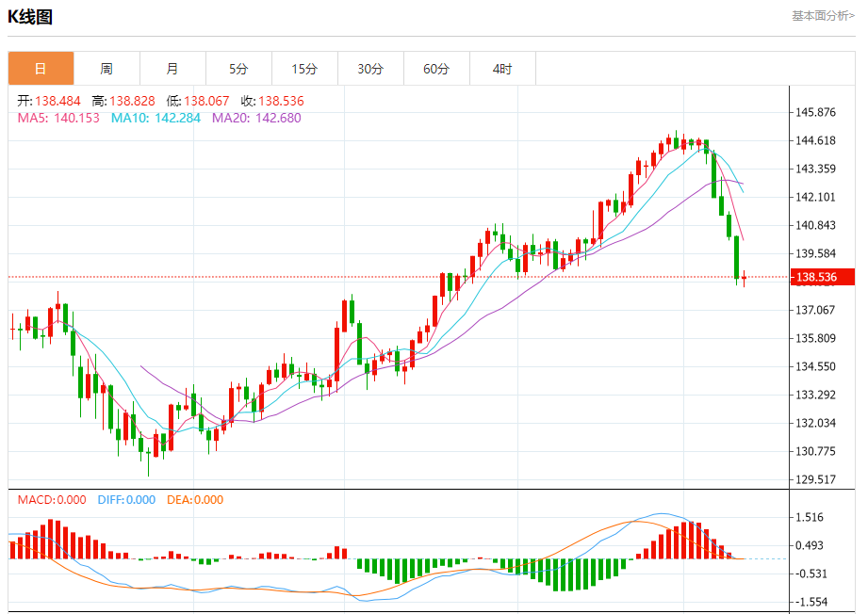Click the MA20 legend label
The height and width of the screenshot is (614, 868).
[256, 118]
